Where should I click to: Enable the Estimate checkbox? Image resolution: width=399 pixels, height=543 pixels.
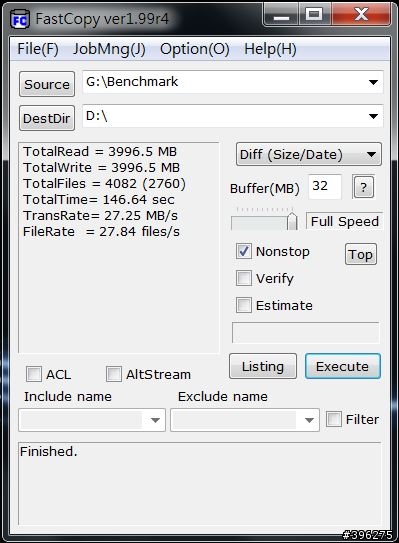244,305
